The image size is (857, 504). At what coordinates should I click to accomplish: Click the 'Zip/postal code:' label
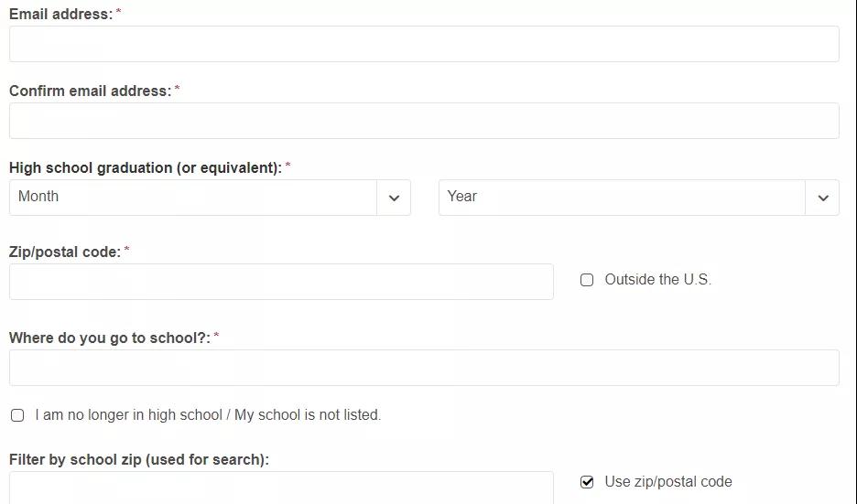(x=64, y=252)
